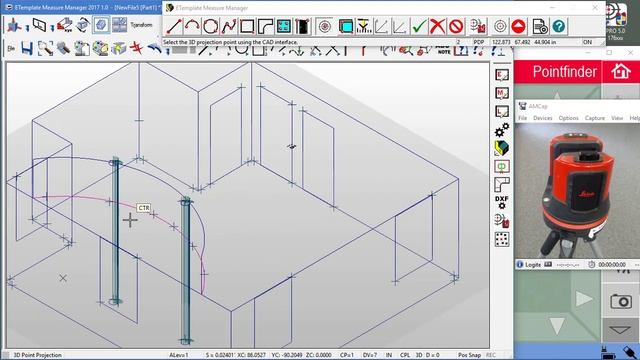The height and width of the screenshot is (360, 640).
Task: Click the ON indicator in Measure Manager status
Action: pos(587,42)
